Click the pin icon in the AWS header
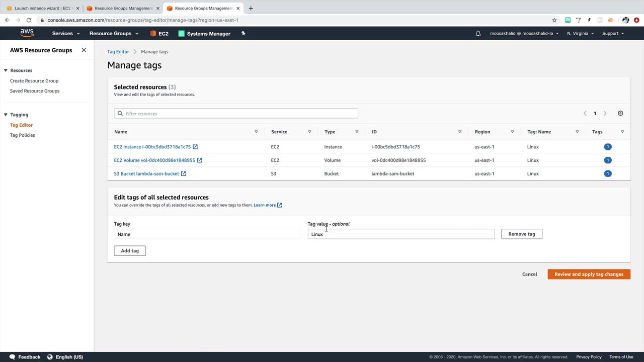 coord(243,33)
